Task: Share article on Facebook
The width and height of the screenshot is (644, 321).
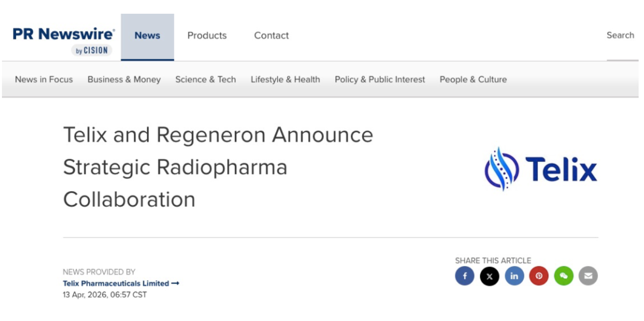Action: 464,276
